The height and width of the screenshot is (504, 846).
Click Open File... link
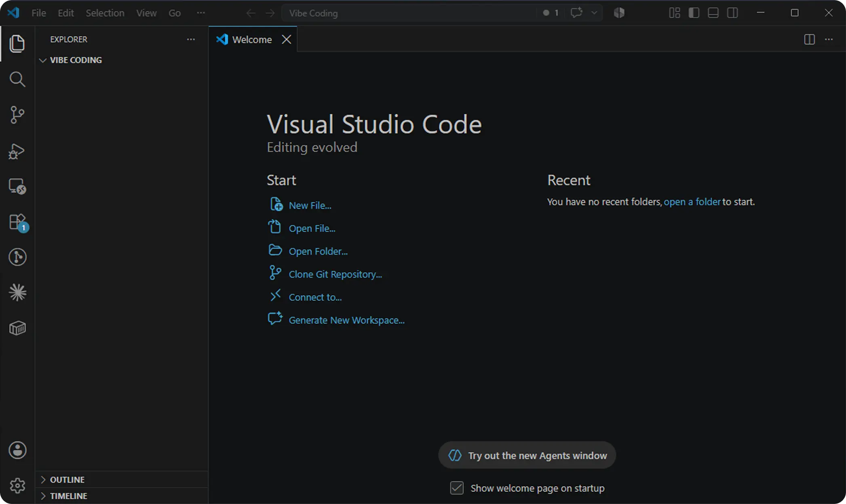pyautogui.click(x=312, y=228)
